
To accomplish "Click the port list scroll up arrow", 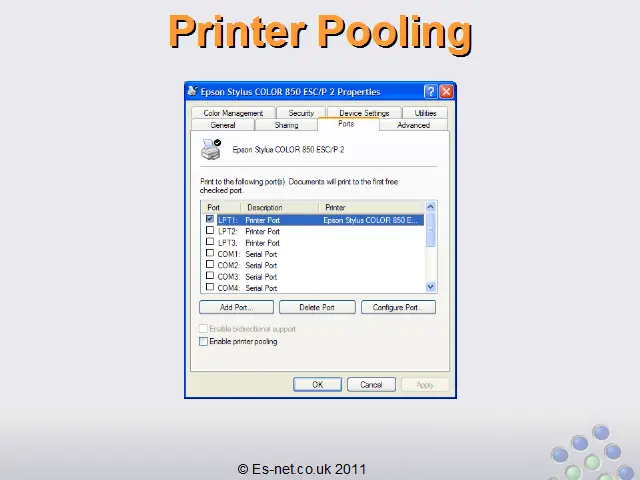I will pos(431,207).
